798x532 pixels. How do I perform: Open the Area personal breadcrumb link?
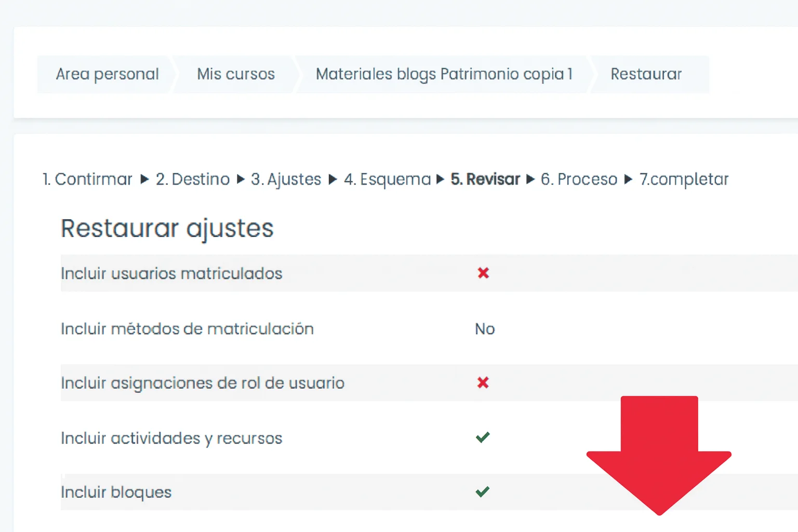[x=107, y=74]
